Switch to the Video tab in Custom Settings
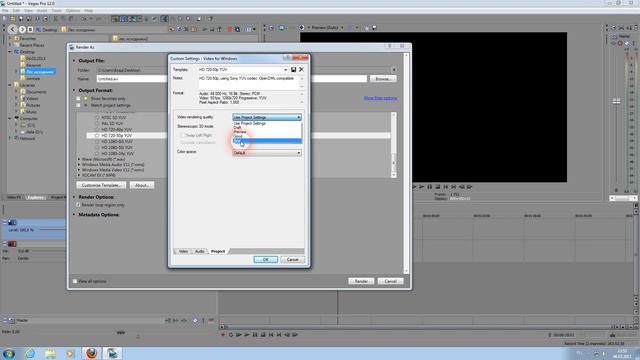The image size is (640, 360). [183, 251]
